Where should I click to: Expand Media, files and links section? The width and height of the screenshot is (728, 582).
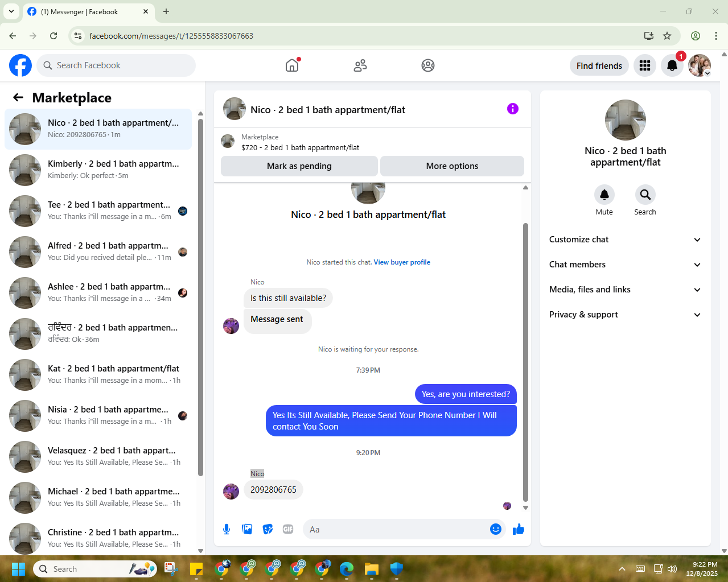[625, 290]
